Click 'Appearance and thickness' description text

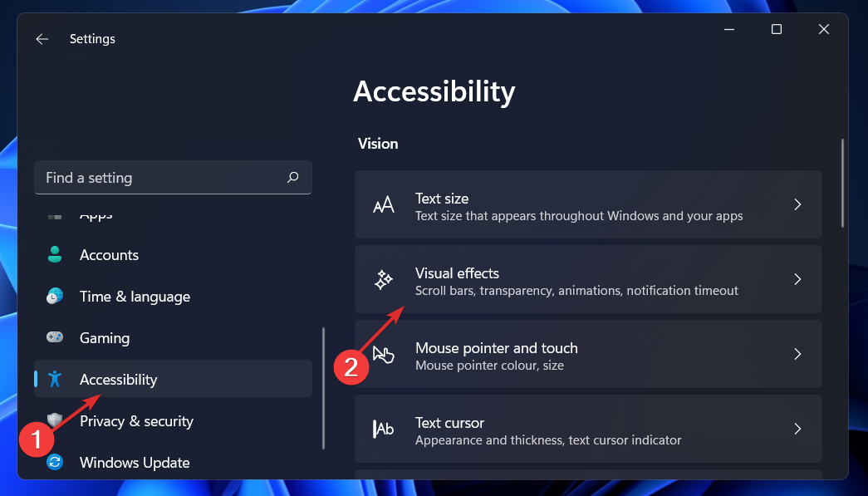[x=548, y=440]
